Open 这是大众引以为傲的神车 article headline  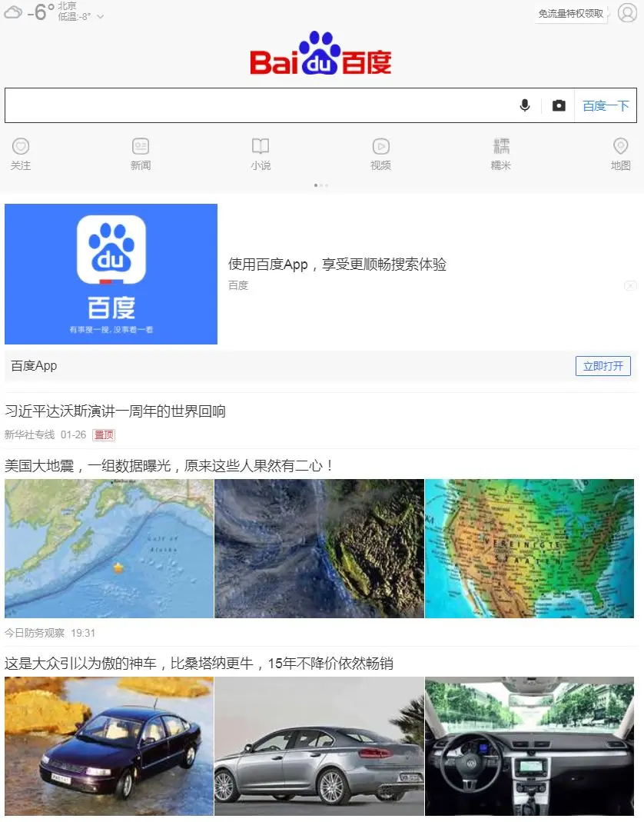tap(199, 664)
